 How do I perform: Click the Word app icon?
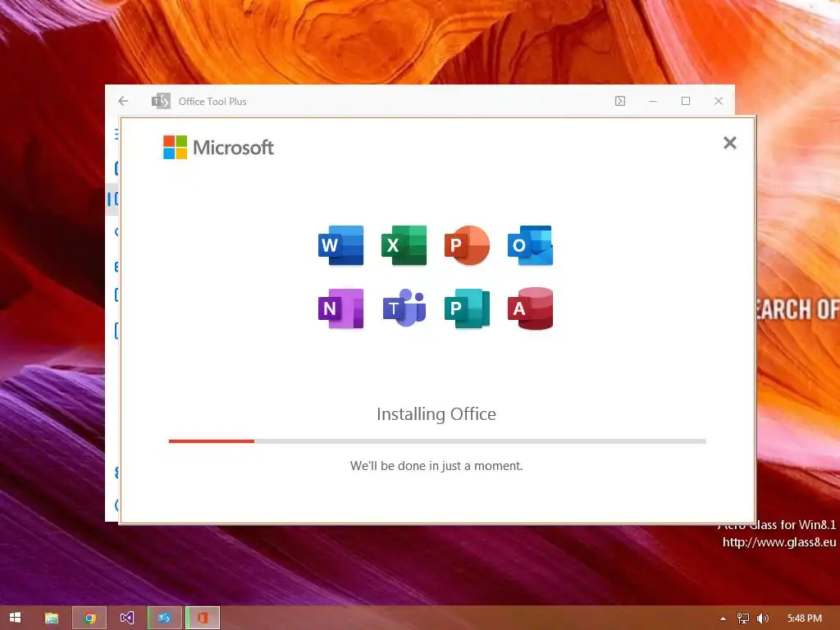tap(340, 245)
